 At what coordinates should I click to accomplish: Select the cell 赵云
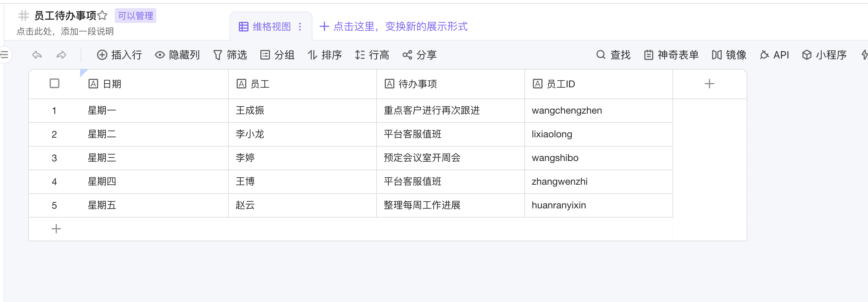pos(303,205)
